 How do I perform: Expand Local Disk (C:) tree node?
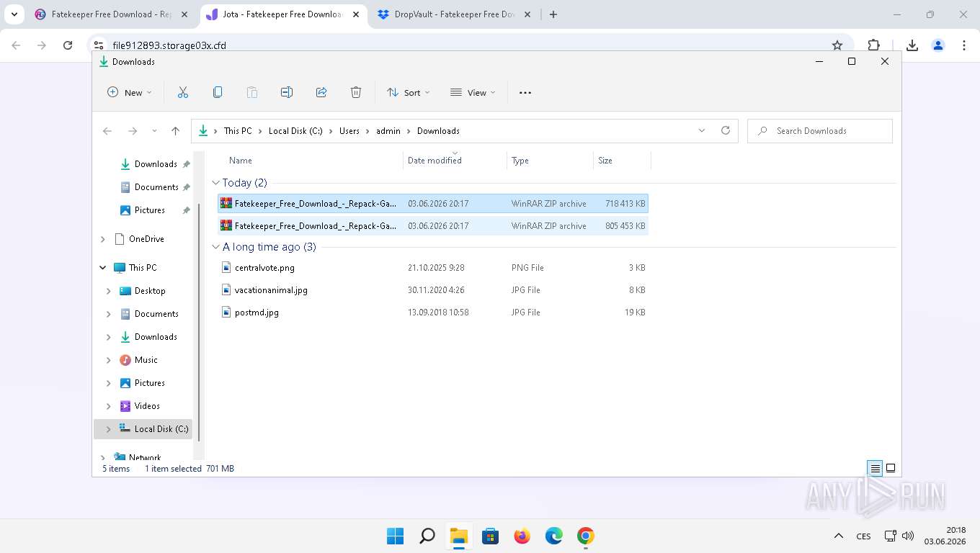point(109,429)
